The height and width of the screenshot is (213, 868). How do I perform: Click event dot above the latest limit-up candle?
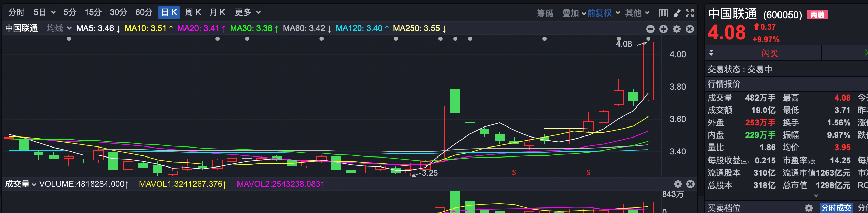(x=648, y=39)
